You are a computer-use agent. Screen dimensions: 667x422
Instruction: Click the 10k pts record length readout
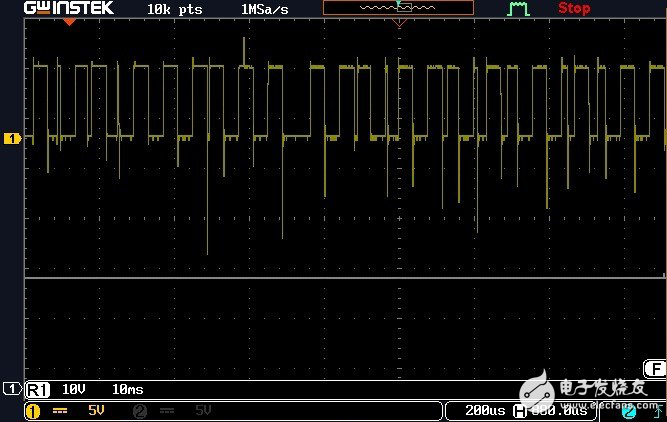[x=174, y=8]
